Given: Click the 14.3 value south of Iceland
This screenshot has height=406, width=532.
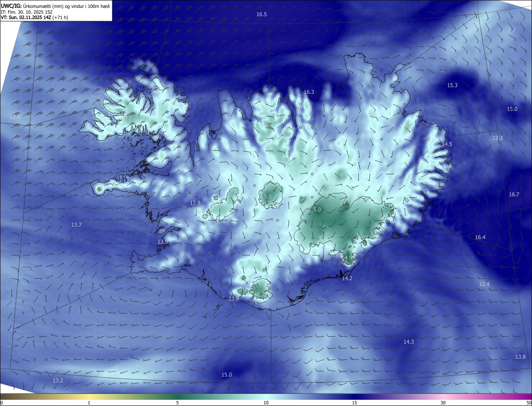Looking at the screenshot, I should [x=409, y=342].
